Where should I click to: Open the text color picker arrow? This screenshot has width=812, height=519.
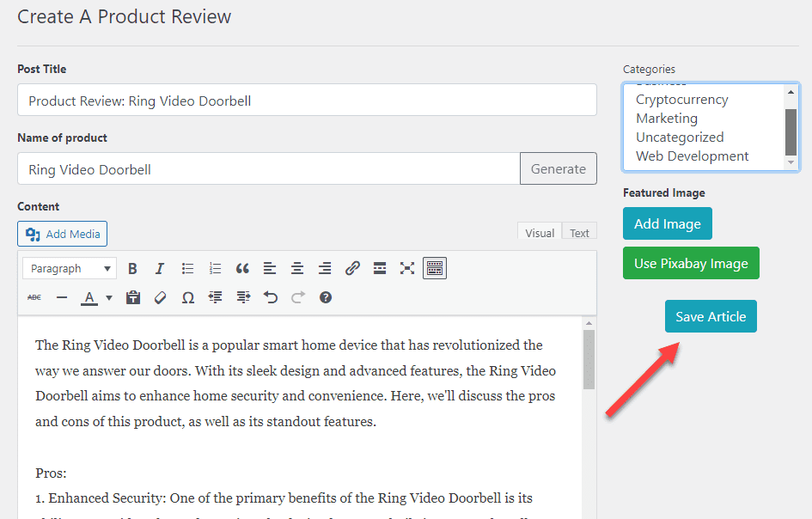click(x=109, y=298)
